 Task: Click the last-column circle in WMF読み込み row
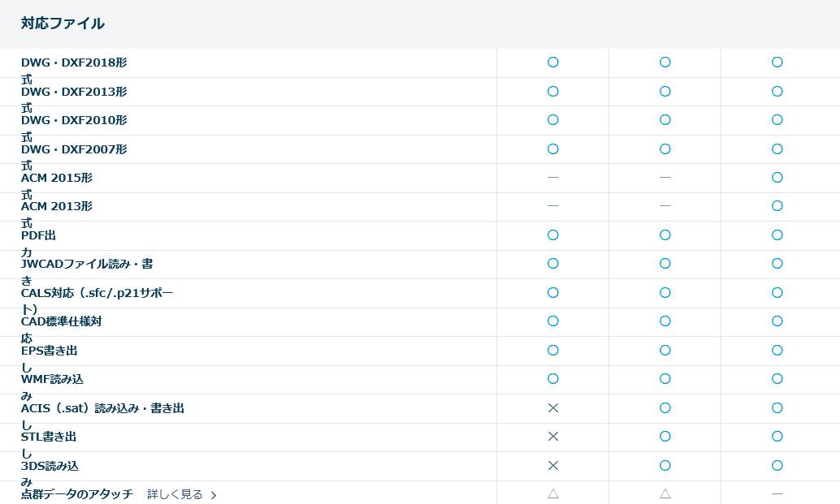(x=777, y=379)
